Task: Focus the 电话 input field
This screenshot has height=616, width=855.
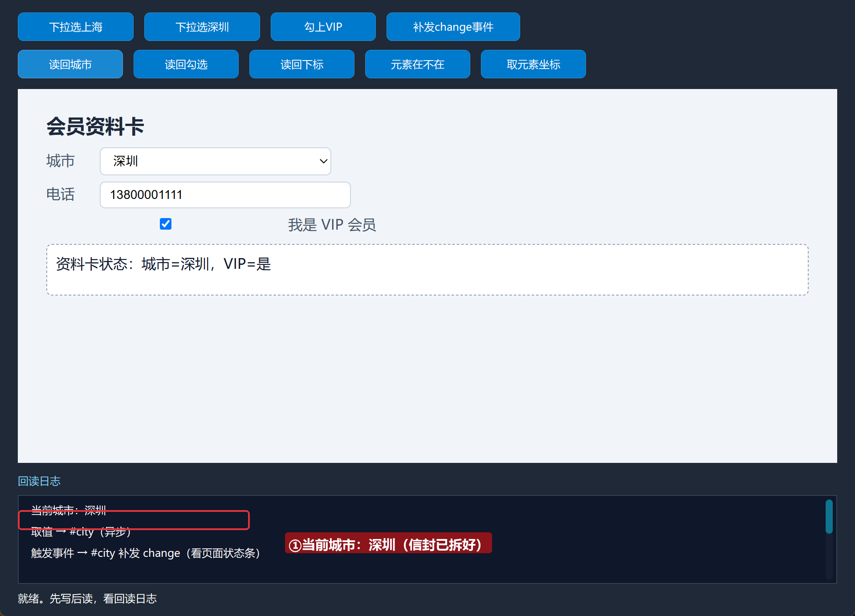Action: [x=225, y=195]
